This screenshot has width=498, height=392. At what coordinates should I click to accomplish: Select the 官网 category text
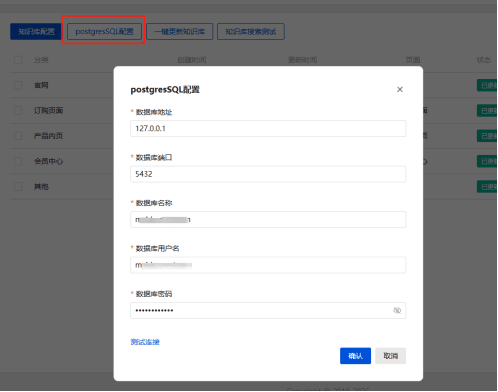pyautogui.click(x=41, y=85)
